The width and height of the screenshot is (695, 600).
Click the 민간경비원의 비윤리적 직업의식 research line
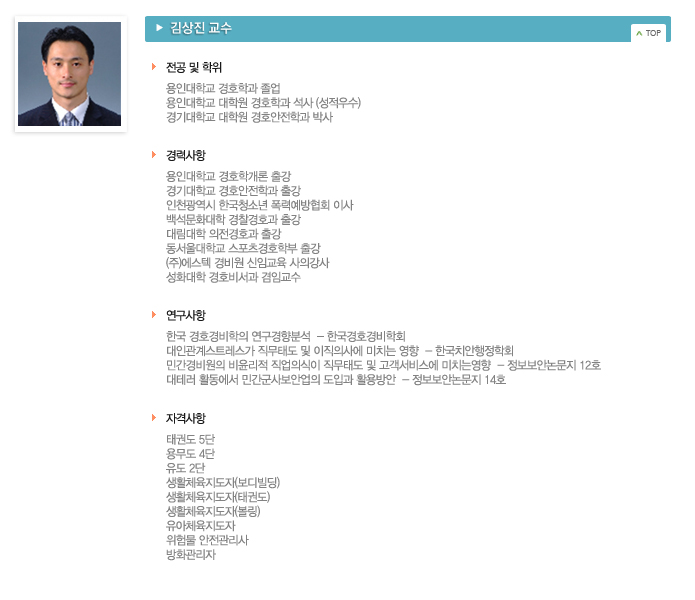coord(383,365)
